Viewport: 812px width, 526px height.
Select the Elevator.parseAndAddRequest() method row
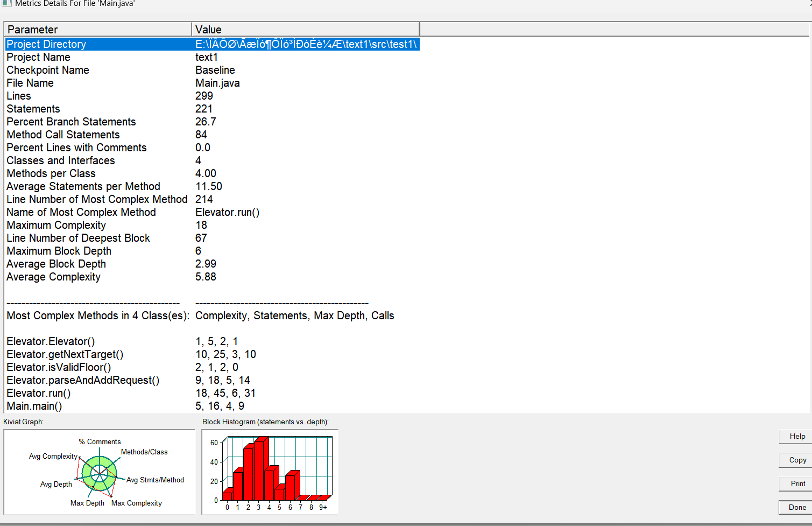click(x=212, y=380)
